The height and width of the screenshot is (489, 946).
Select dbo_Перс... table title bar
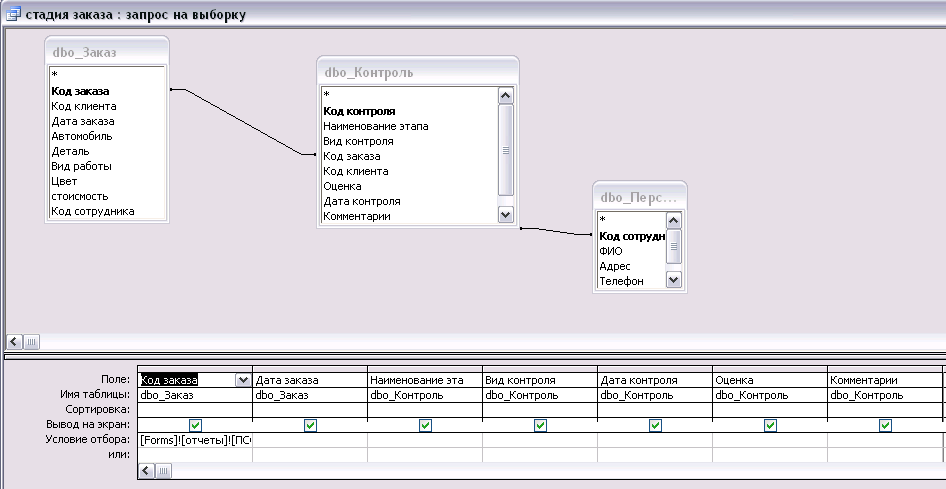(640, 197)
